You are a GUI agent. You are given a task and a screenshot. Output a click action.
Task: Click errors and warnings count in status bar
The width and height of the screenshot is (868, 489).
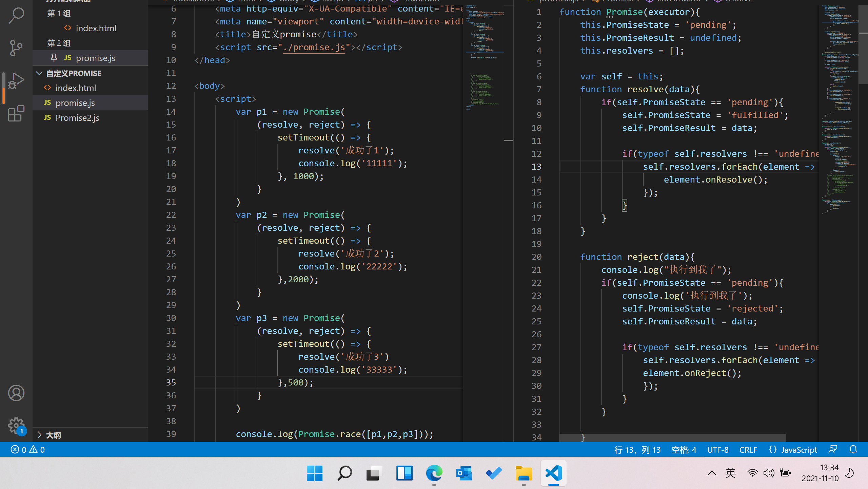[x=28, y=450]
